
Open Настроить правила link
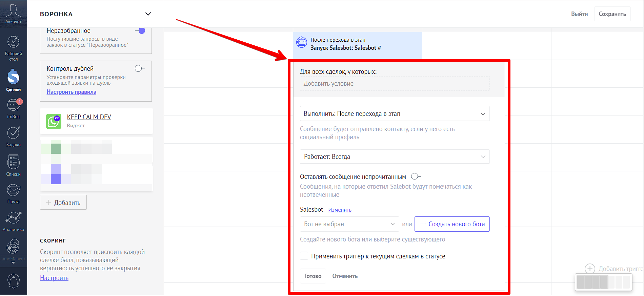pyautogui.click(x=72, y=92)
